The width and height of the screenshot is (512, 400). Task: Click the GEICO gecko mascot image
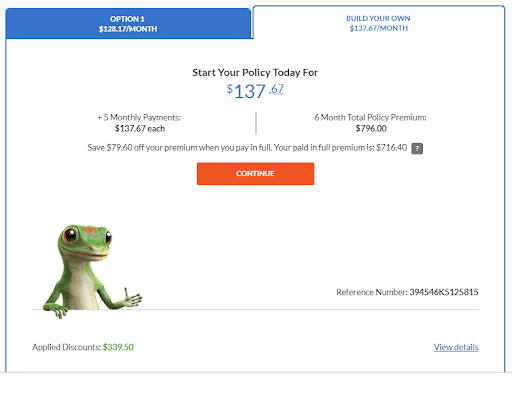click(92, 271)
